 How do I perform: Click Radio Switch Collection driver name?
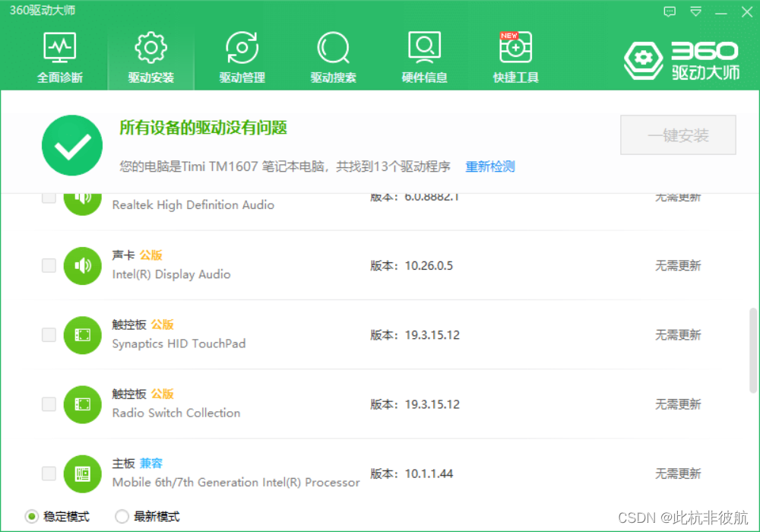176,413
